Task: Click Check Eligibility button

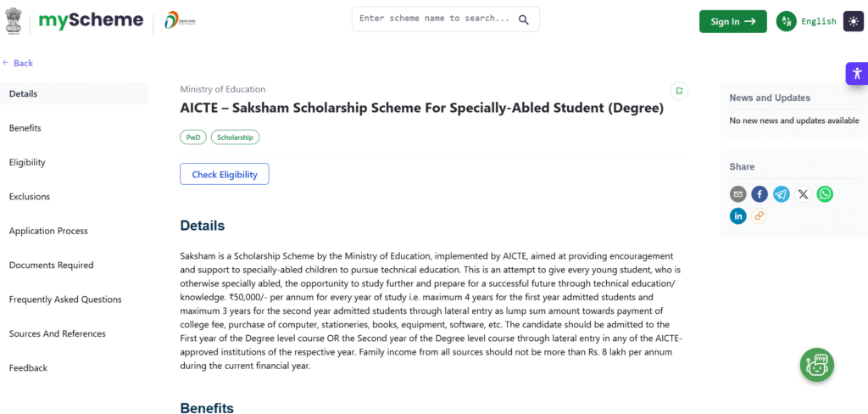Action: tap(224, 174)
